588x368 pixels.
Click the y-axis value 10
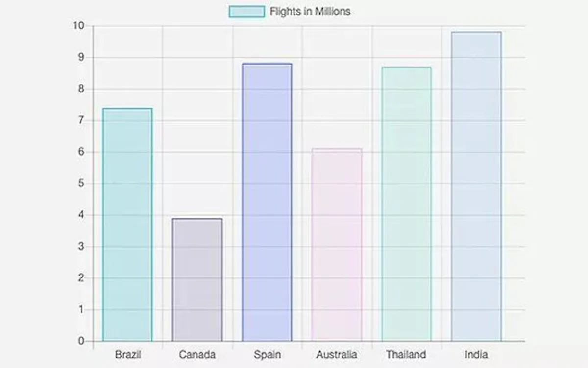pos(79,26)
